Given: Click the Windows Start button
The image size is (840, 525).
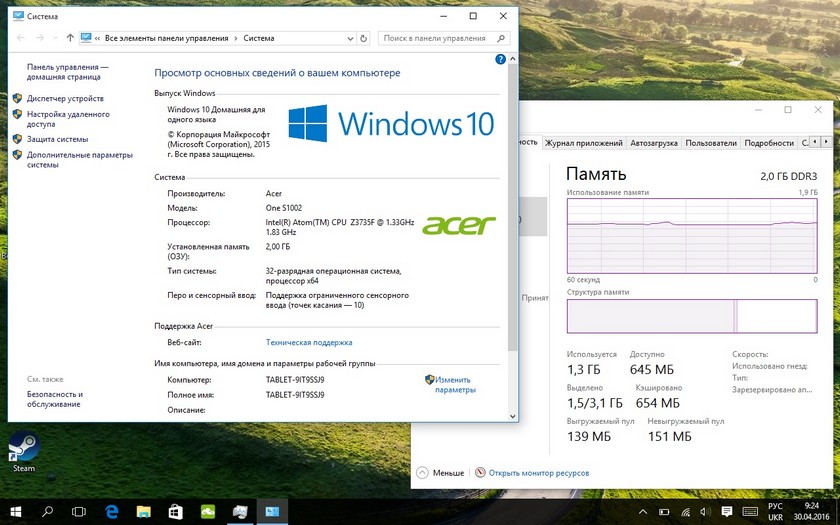Looking at the screenshot, I should [16, 511].
